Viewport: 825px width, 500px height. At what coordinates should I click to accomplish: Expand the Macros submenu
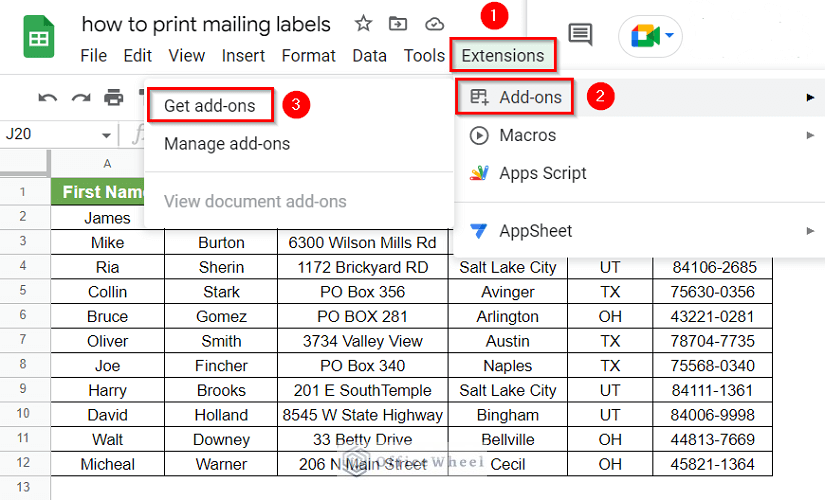point(527,135)
